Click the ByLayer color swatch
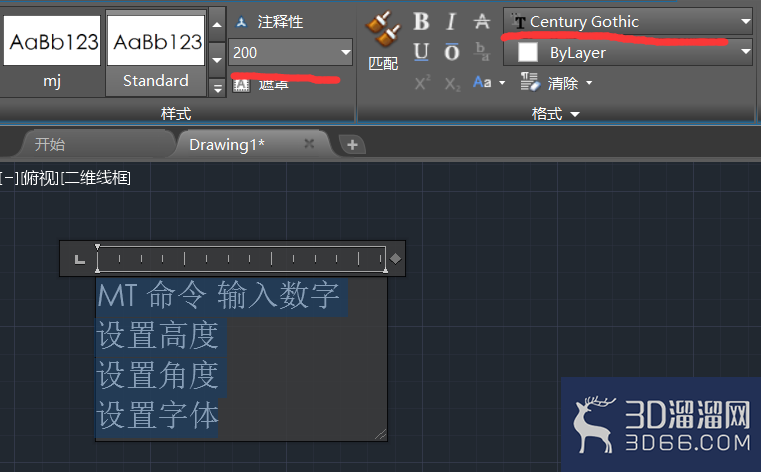This screenshot has height=472, width=761. pyautogui.click(x=528, y=52)
